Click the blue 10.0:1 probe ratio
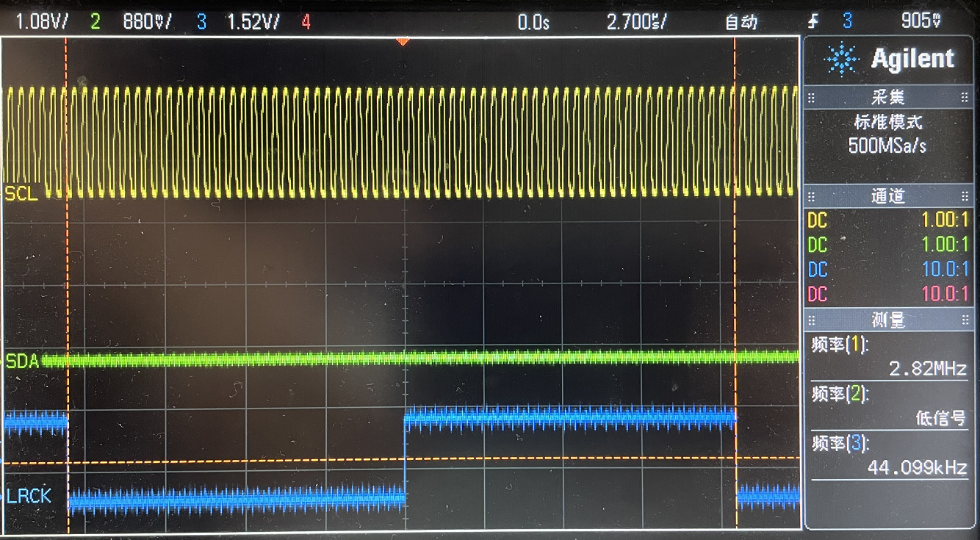The width and height of the screenshot is (980, 540). click(945, 269)
